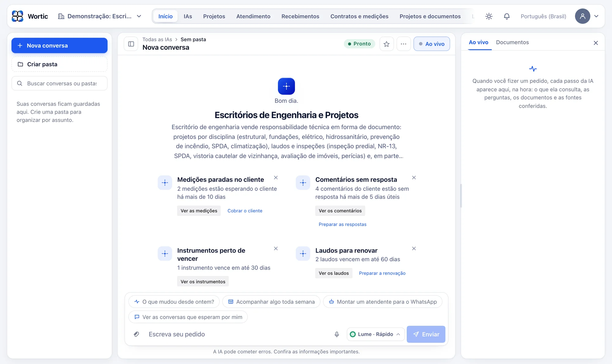Image resolution: width=612 pixels, height=364 pixels.
Task: Open the Início tab
Action: (x=166, y=16)
